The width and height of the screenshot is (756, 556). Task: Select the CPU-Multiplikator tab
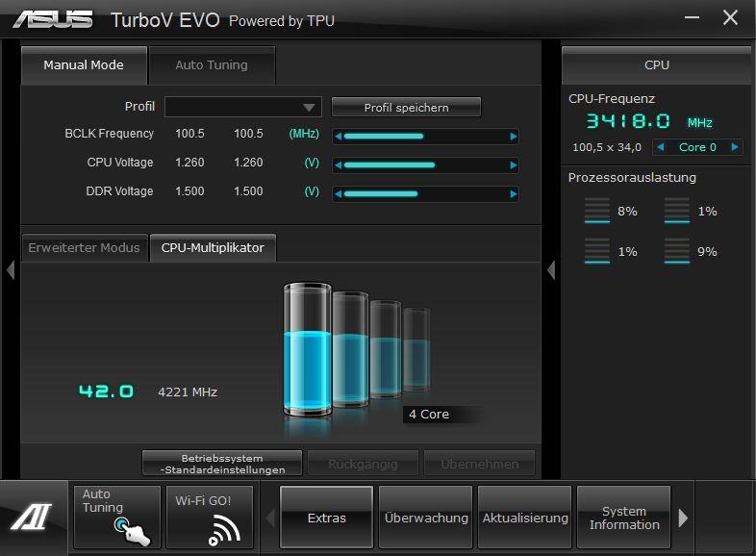[x=213, y=248]
